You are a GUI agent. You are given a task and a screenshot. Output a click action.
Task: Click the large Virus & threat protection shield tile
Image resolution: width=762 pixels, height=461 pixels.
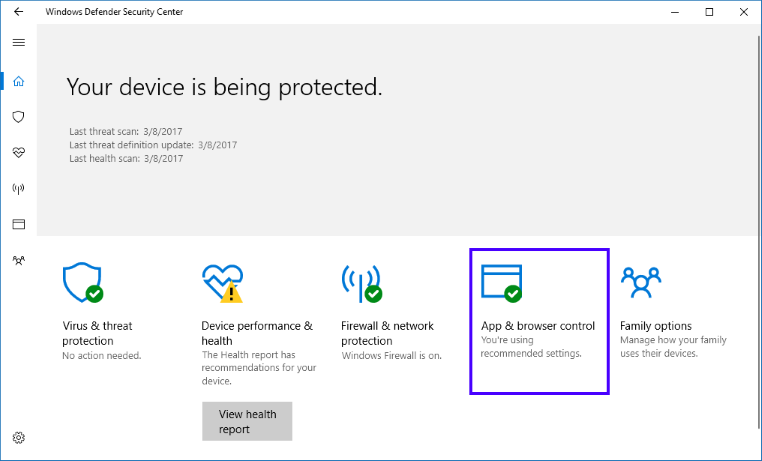tap(82, 283)
